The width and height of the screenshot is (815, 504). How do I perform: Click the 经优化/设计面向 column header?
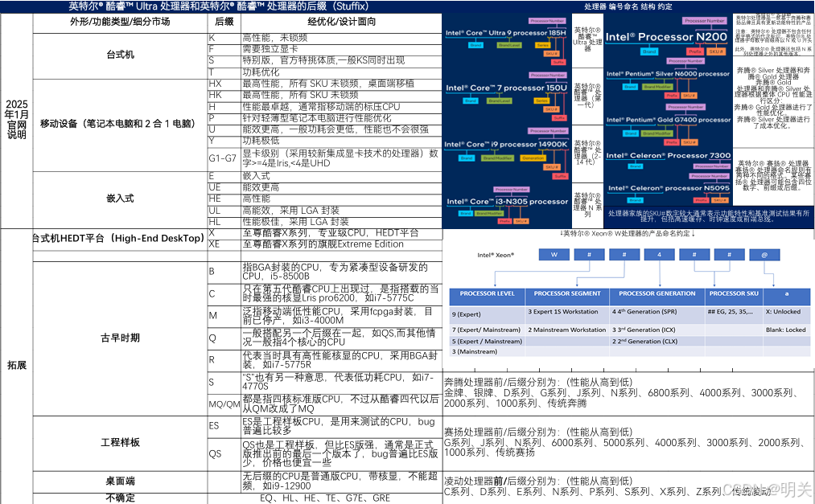(x=341, y=22)
